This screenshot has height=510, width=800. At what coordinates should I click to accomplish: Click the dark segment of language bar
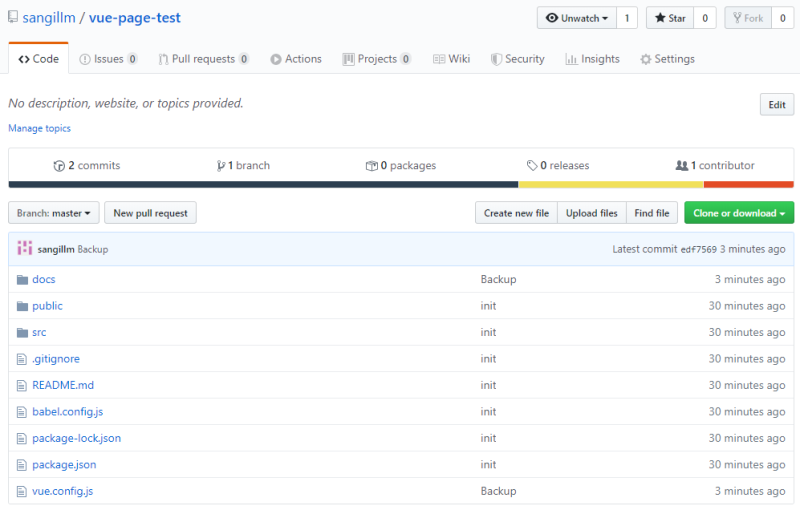click(263, 185)
